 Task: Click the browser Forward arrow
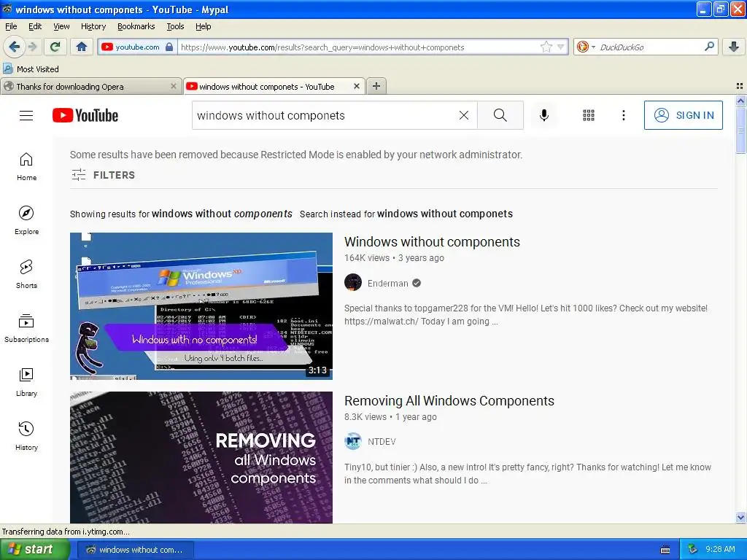pos(32,47)
